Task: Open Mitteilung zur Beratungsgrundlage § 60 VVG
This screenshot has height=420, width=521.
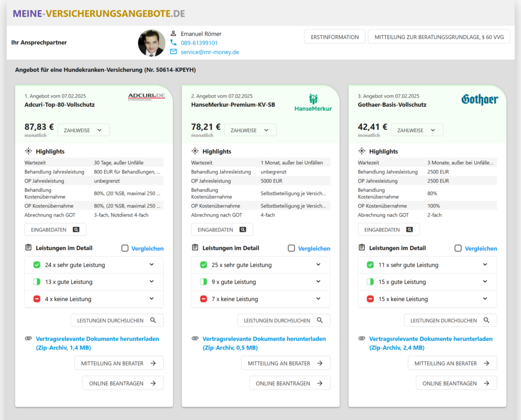Action: 439,37
